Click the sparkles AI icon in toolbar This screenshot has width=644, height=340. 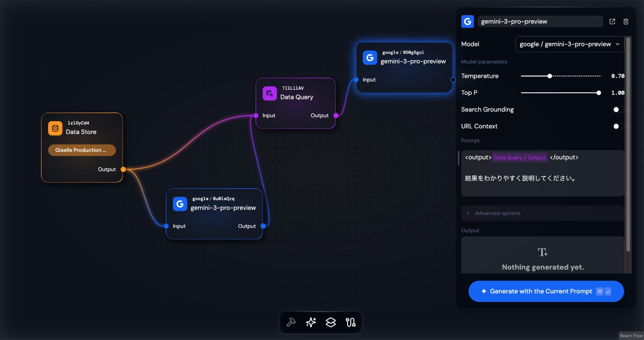[311, 322]
